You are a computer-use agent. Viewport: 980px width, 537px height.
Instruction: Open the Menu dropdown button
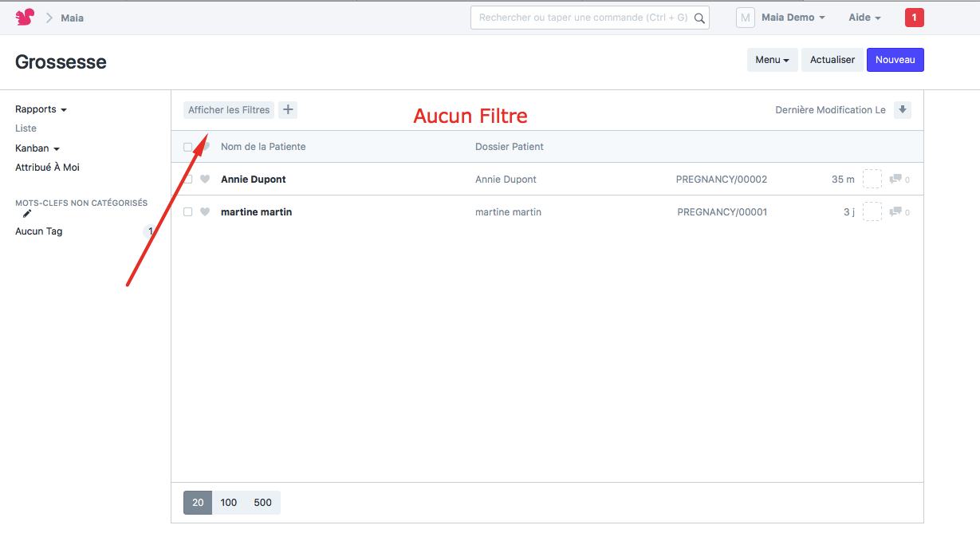pos(772,60)
